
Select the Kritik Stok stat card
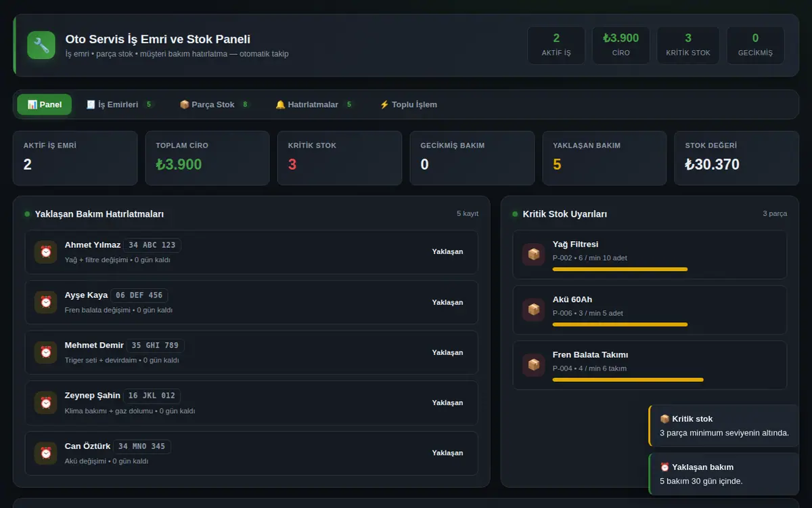340,158
